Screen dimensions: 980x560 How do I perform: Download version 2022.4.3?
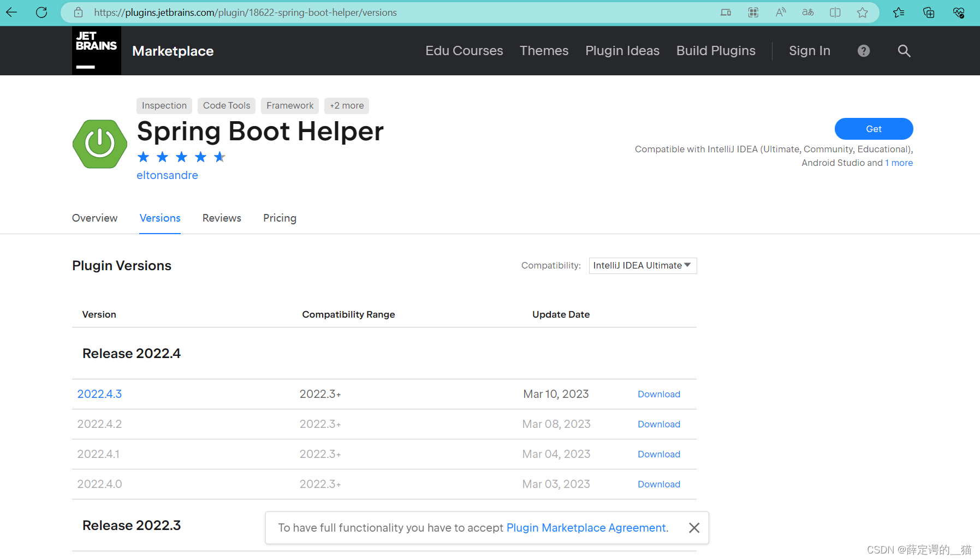click(x=659, y=394)
